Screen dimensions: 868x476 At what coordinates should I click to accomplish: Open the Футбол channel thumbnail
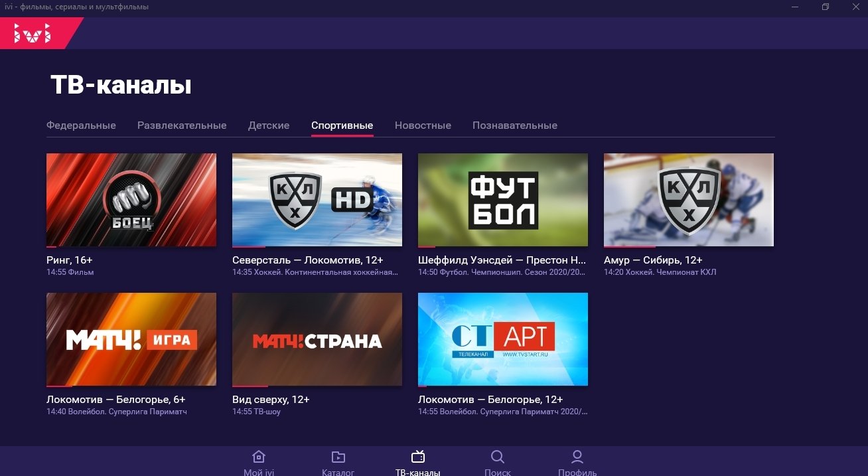(503, 200)
